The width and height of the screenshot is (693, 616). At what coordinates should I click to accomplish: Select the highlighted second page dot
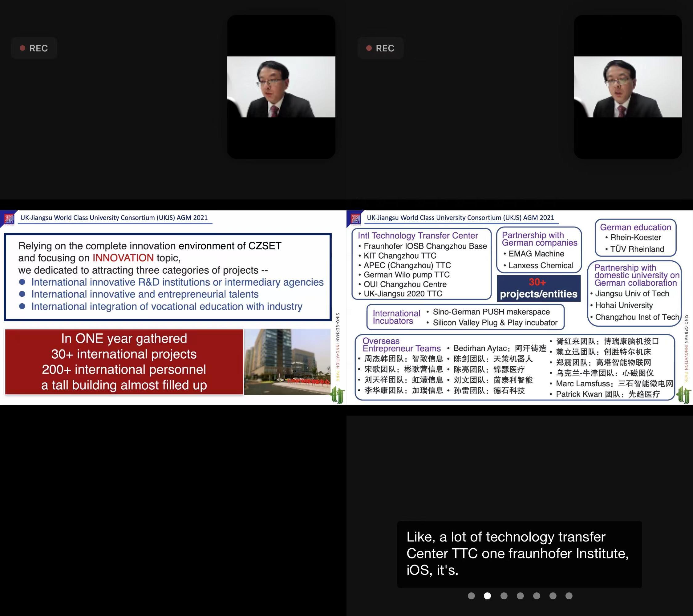pos(487,596)
